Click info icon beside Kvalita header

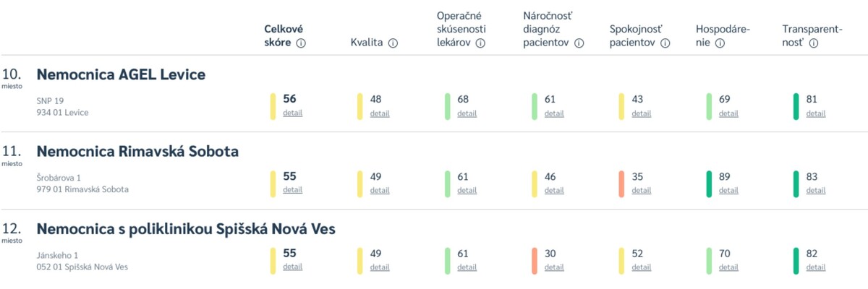pos(393,43)
